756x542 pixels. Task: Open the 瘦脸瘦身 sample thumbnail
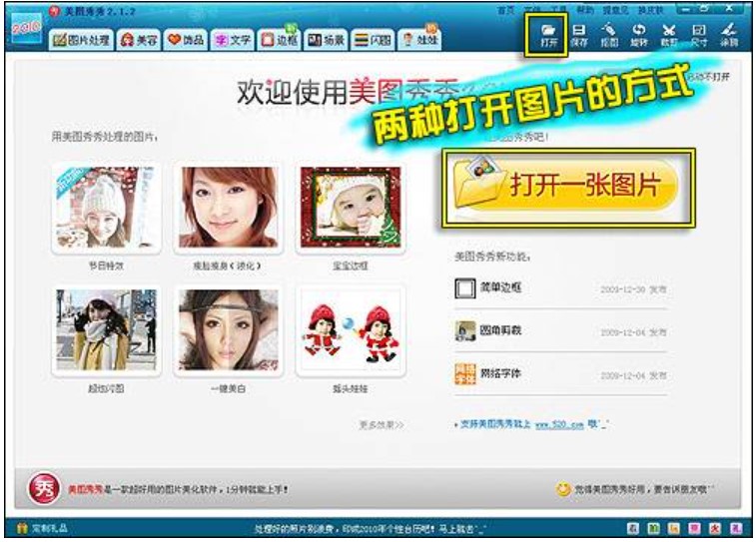(228, 208)
